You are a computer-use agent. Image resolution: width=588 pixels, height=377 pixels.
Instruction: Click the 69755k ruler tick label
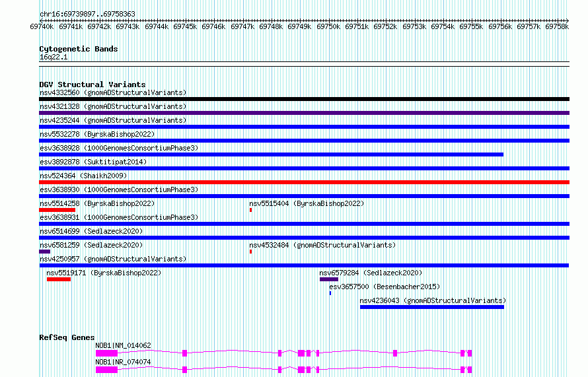click(471, 27)
